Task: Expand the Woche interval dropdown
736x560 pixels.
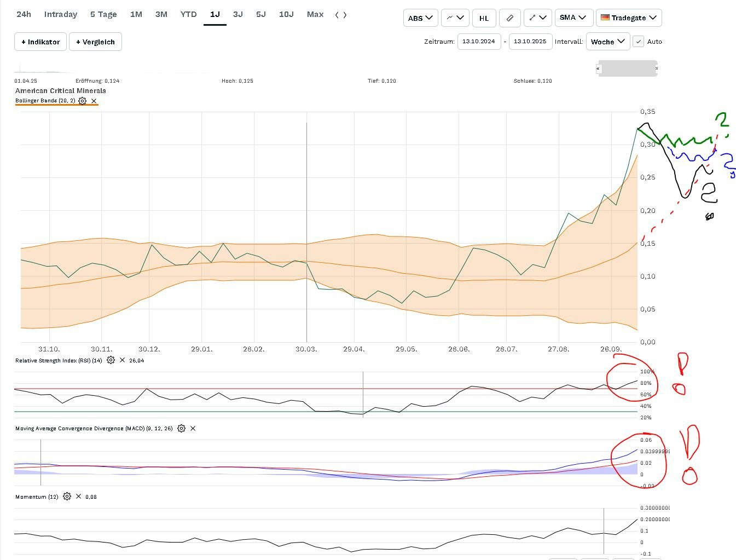Action: point(607,42)
